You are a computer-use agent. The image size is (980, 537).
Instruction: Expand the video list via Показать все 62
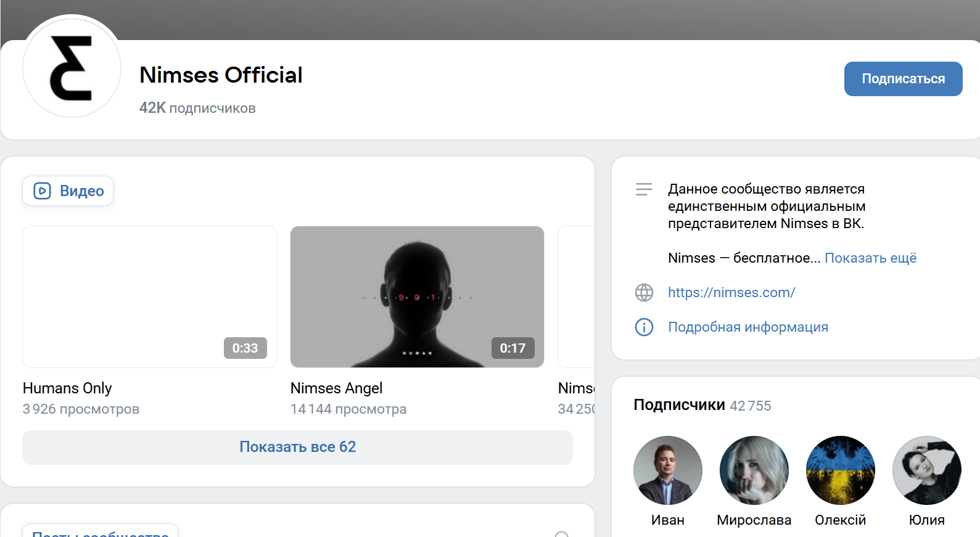click(297, 447)
